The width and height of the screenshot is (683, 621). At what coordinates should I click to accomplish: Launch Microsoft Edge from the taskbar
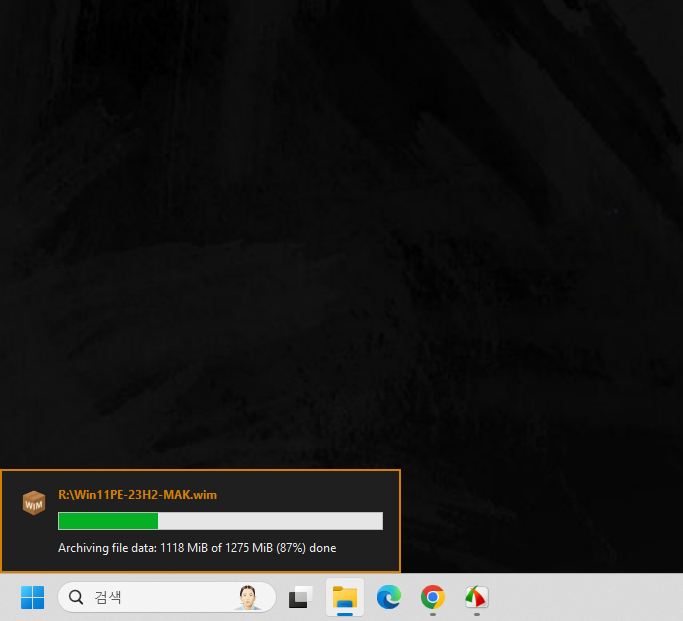pos(389,597)
